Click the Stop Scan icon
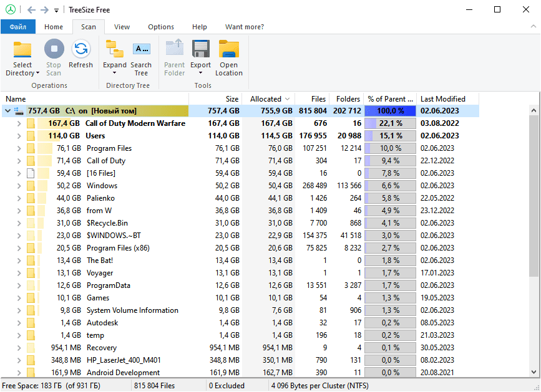Viewport: 541px width, 392px height. pyautogui.click(x=54, y=49)
